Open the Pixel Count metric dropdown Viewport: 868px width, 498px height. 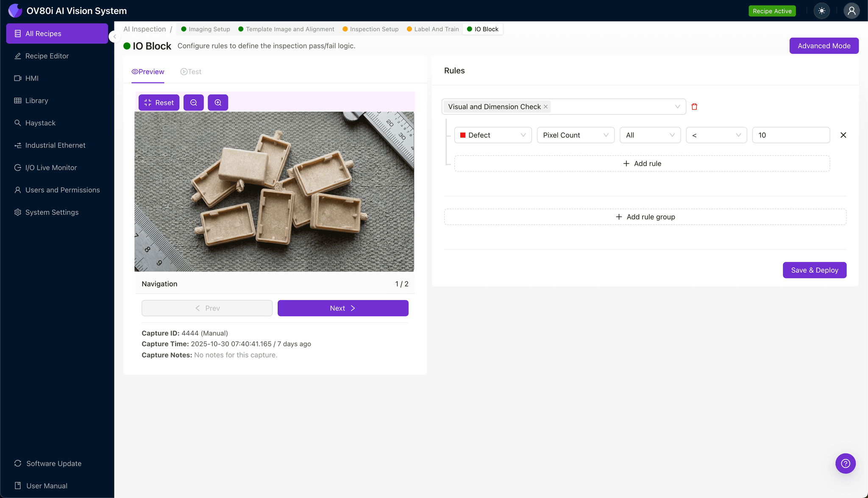(575, 135)
